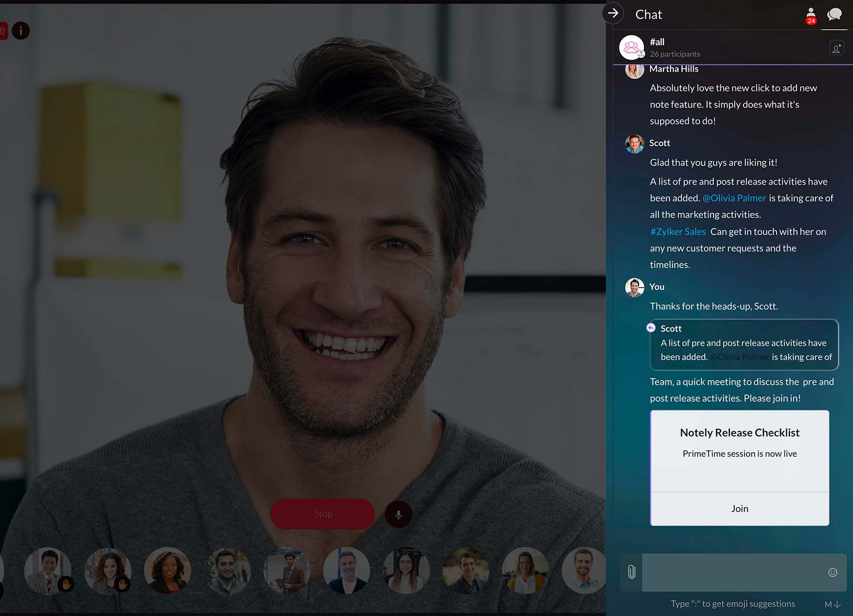The width and height of the screenshot is (853, 616).
Task: Open the #Zylker Sales channel link
Action: (x=678, y=232)
